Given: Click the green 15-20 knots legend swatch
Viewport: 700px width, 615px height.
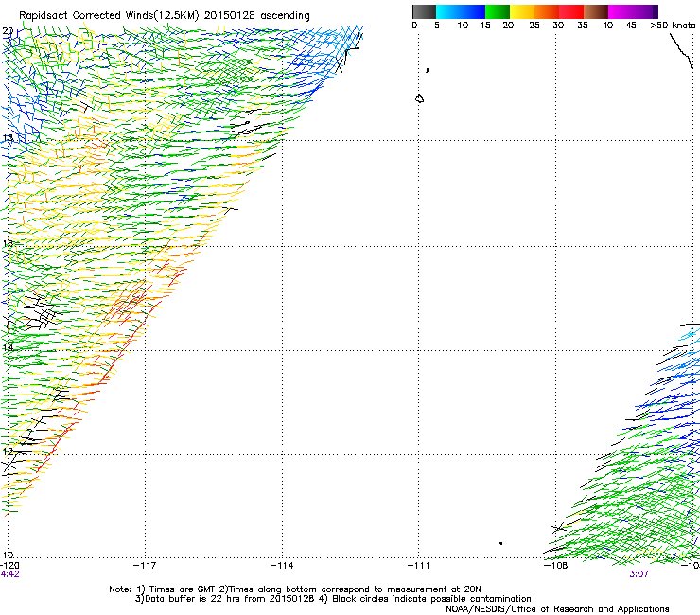Looking at the screenshot, I should tap(498, 11).
